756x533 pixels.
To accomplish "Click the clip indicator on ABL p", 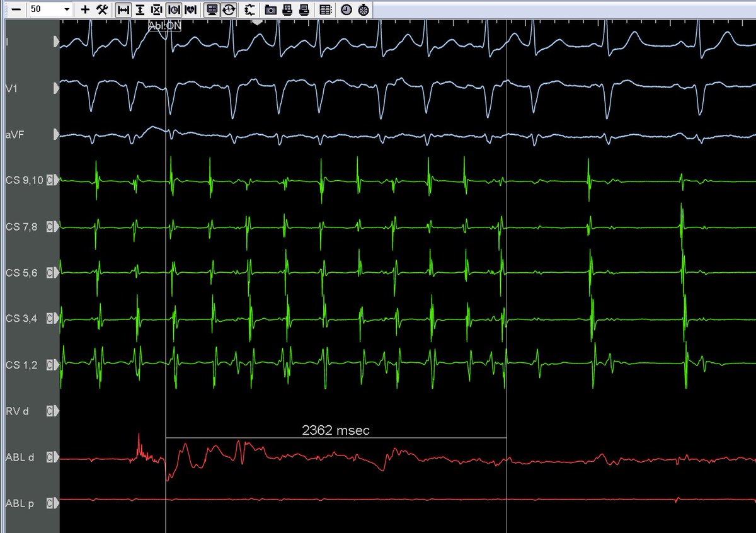I will click(x=49, y=503).
